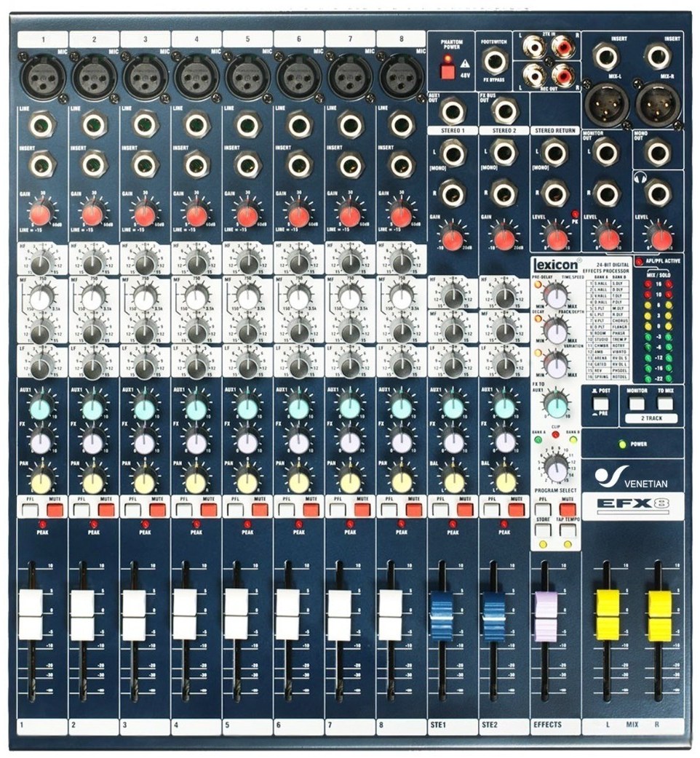This screenshot has width=700, height=758.
Task: Click the MIX-L XLR output connector
Action: (x=607, y=104)
